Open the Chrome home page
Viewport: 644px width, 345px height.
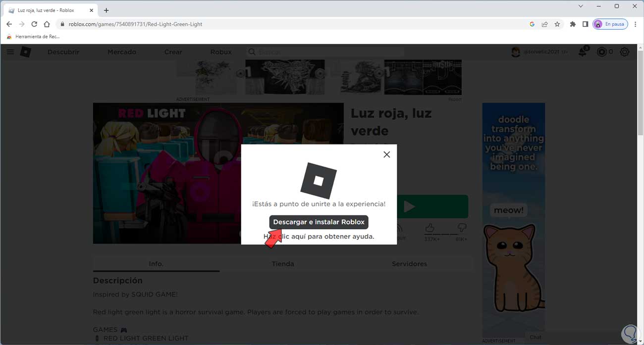[47, 24]
